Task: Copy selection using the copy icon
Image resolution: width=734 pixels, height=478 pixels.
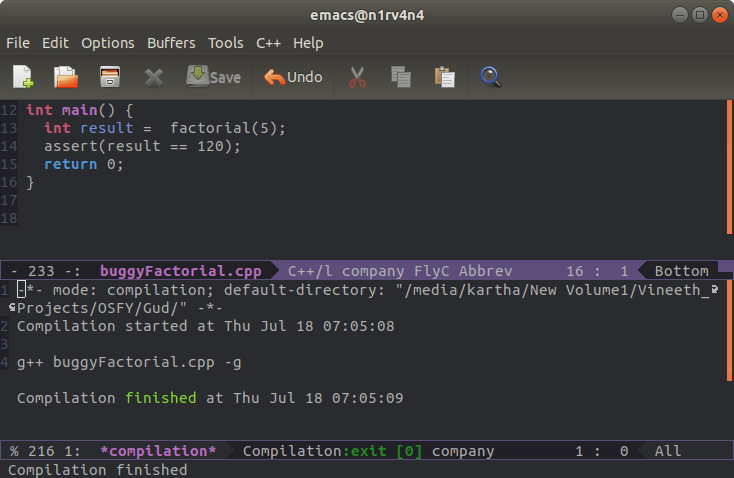Action: tap(401, 77)
